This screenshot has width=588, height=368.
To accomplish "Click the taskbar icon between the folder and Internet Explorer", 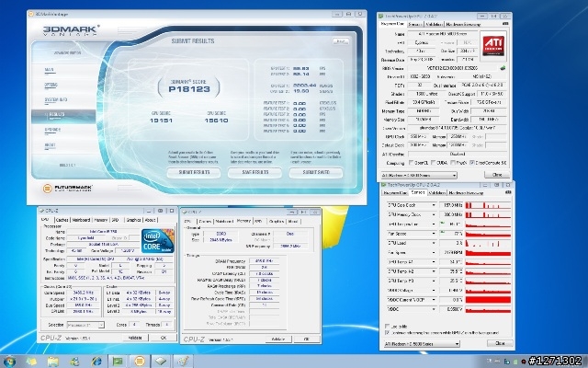I will click(x=74, y=362).
